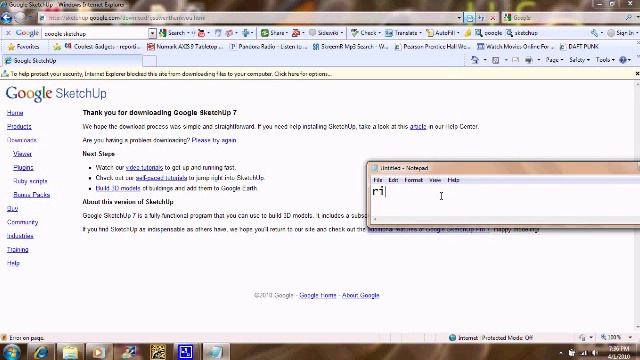The width and height of the screenshot is (640, 360).
Task: Open the Coolest Gadgets favorite link
Action: pyautogui.click(x=102, y=47)
